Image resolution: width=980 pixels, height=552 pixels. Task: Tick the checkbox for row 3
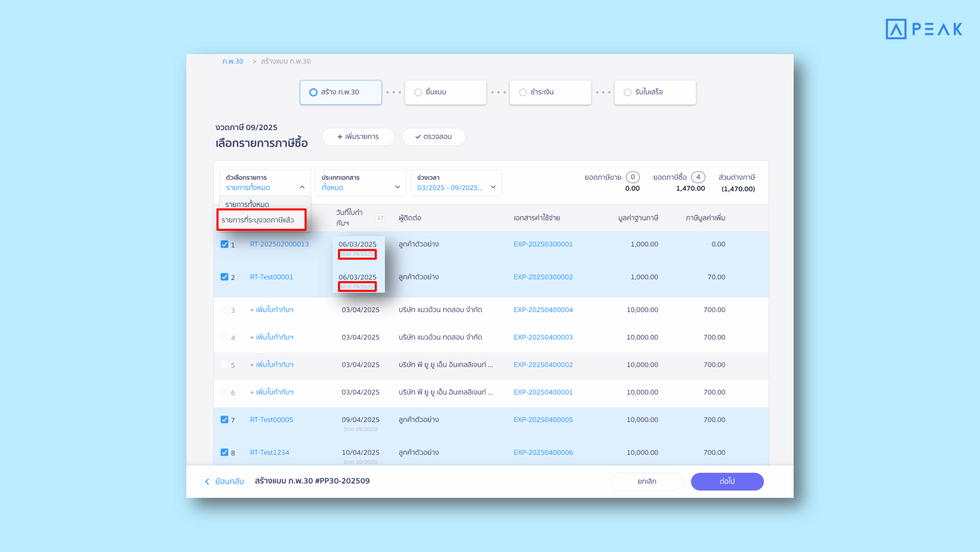coord(224,310)
